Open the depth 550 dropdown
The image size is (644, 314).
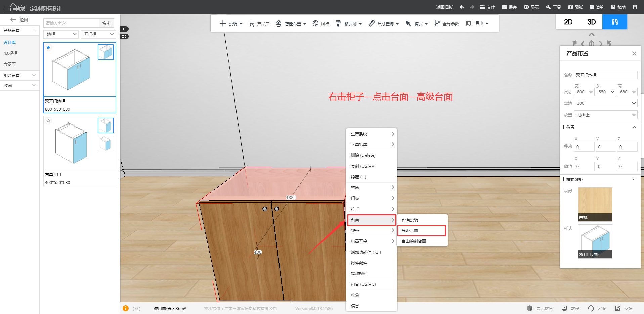click(x=606, y=92)
